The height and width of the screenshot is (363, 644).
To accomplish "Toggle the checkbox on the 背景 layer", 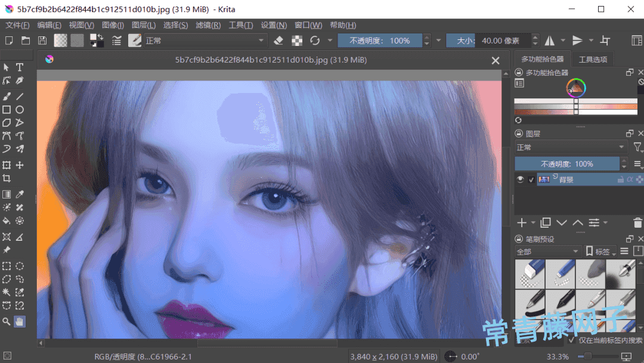I will click(531, 179).
